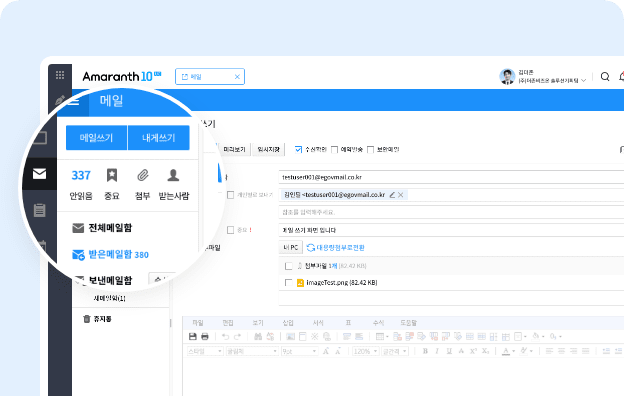Edit the 김인틸 recipient chip pencil icon
Image resolution: width=624 pixels, height=396 pixels.
[392, 195]
